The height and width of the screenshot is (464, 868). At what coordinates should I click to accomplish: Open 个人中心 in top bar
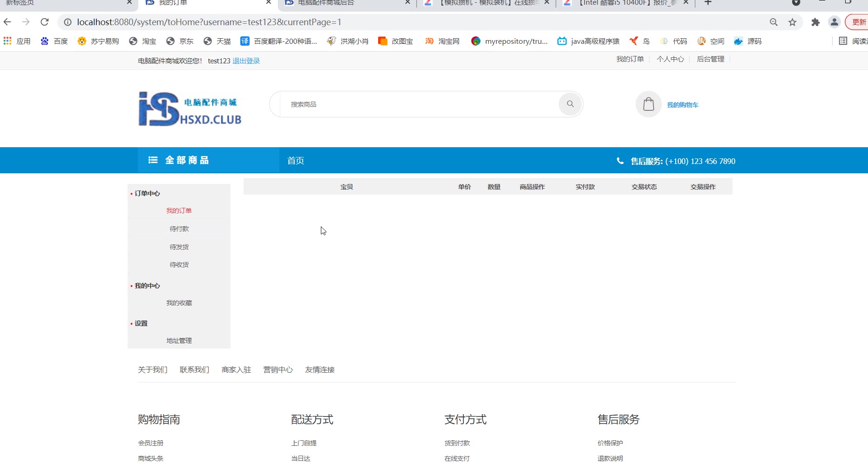click(670, 59)
